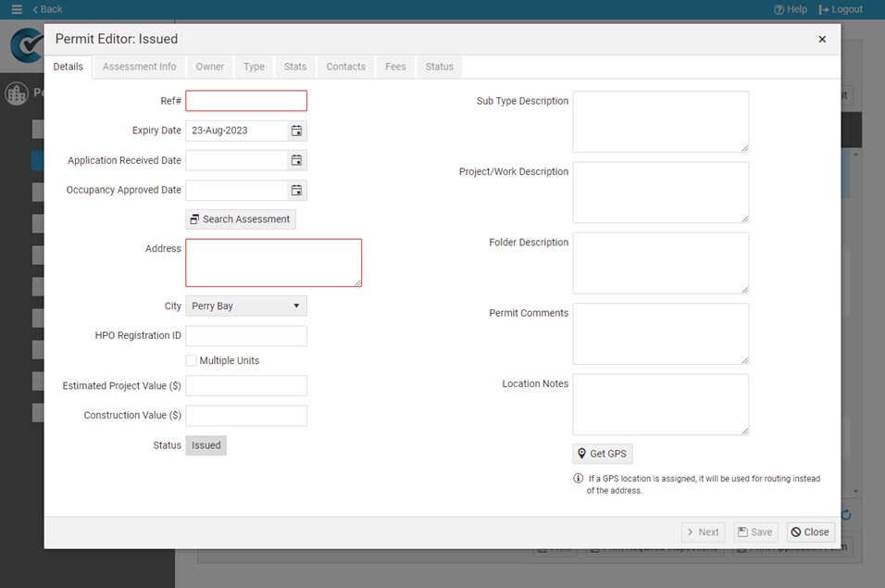Focus the Estimated Project Value field

246,386
